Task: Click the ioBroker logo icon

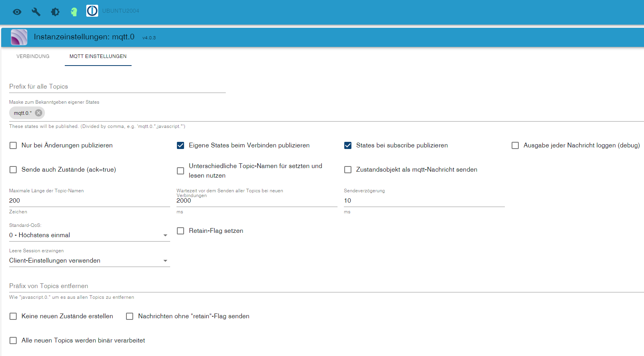Action: 92,11
